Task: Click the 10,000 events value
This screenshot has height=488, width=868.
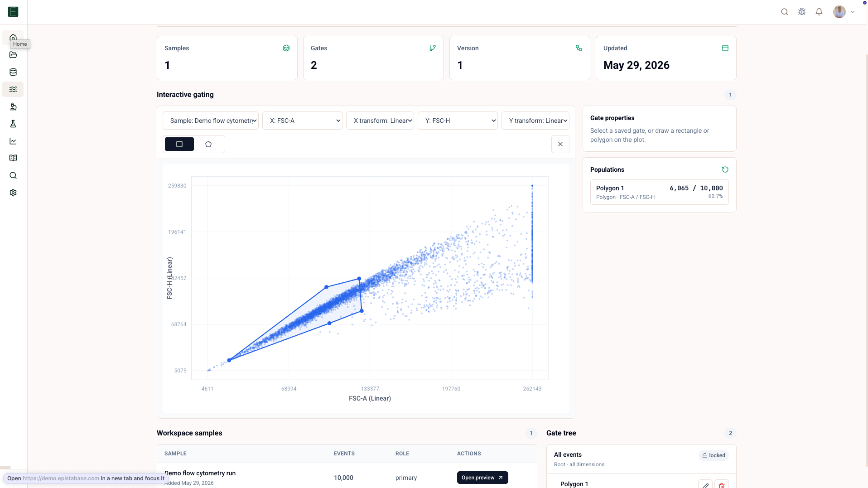Action: [x=343, y=478]
